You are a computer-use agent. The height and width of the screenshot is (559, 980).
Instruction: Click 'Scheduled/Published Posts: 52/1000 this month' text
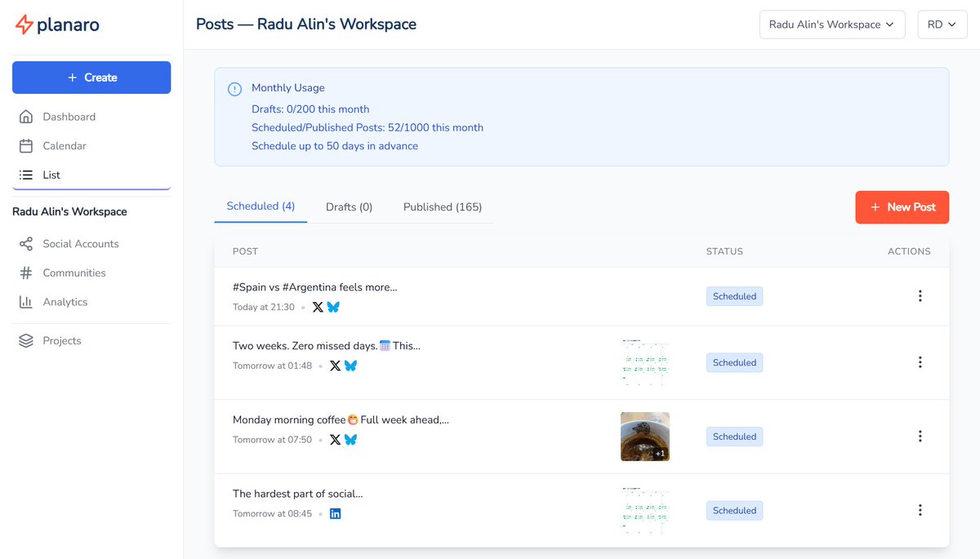[x=367, y=128]
